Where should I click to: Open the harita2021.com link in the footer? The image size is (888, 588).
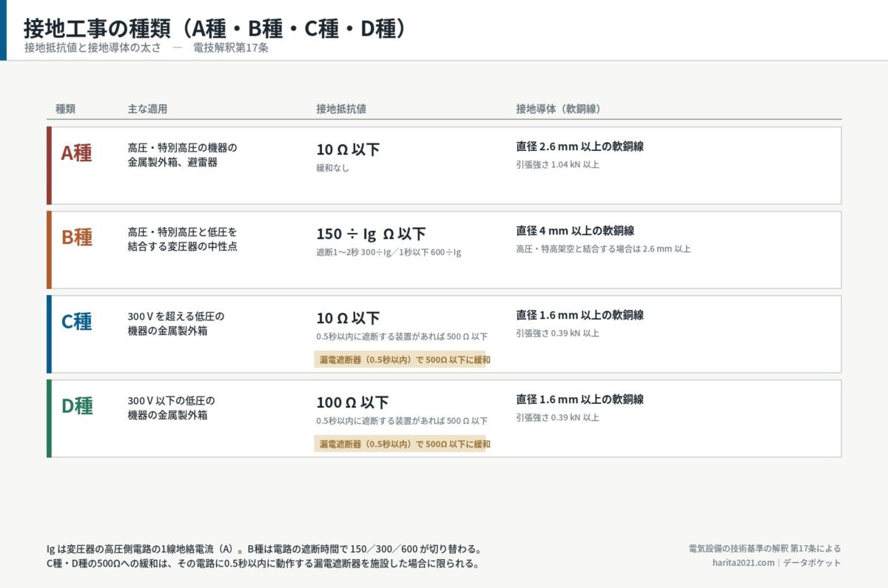pyautogui.click(x=739, y=563)
